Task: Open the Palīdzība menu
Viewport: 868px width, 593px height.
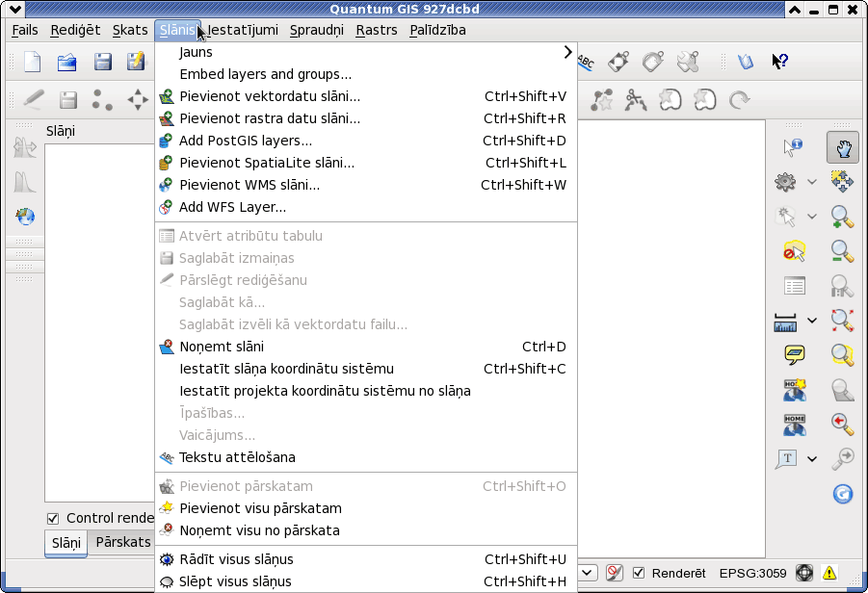Action: pyautogui.click(x=437, y=30)
